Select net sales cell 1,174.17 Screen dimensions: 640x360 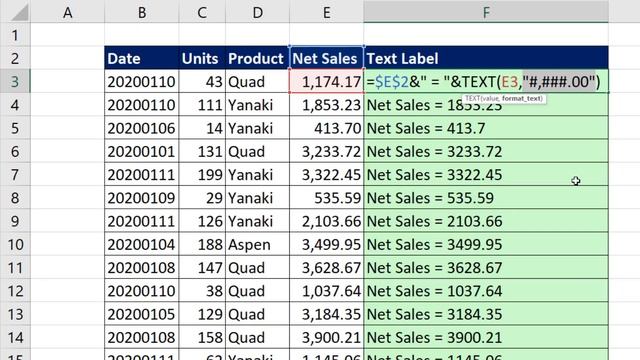[x=327, y=82]
